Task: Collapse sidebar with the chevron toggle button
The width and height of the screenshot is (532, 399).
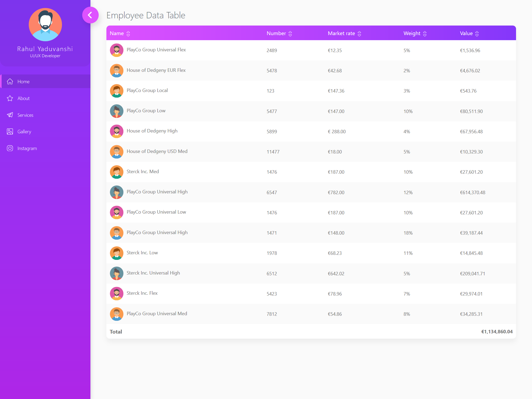Action: 90,15
